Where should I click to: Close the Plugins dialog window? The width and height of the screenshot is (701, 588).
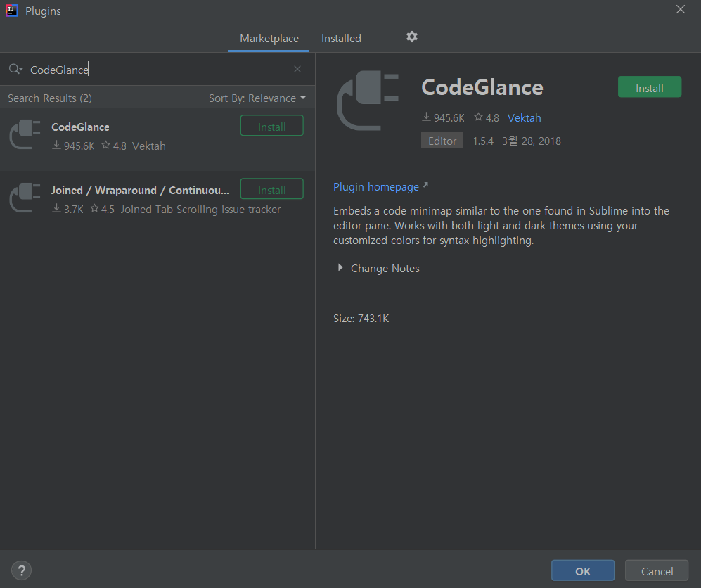click(x=681, y=9)
